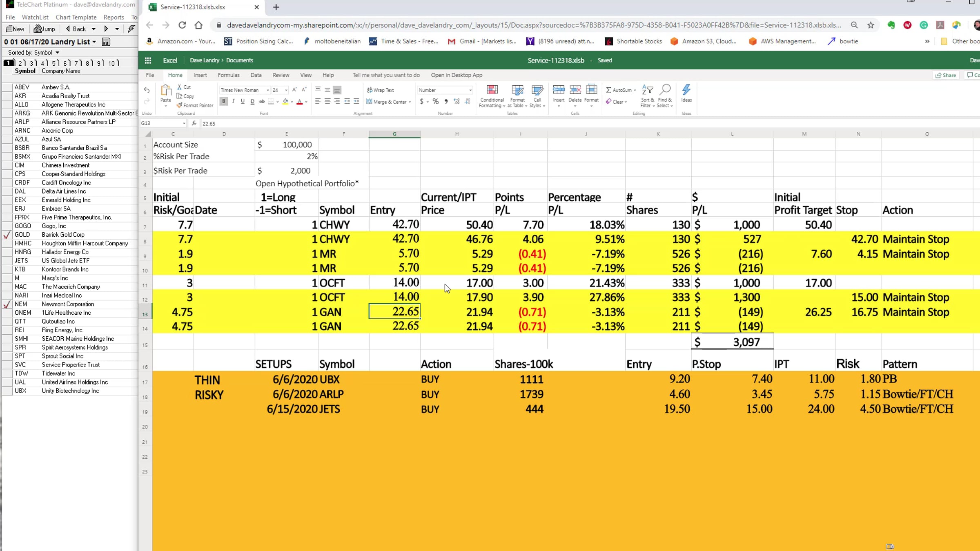This screenshot has height=551, width=980.
Task: Switch to the Formulas ribbon tab
Action: [229, 75]
